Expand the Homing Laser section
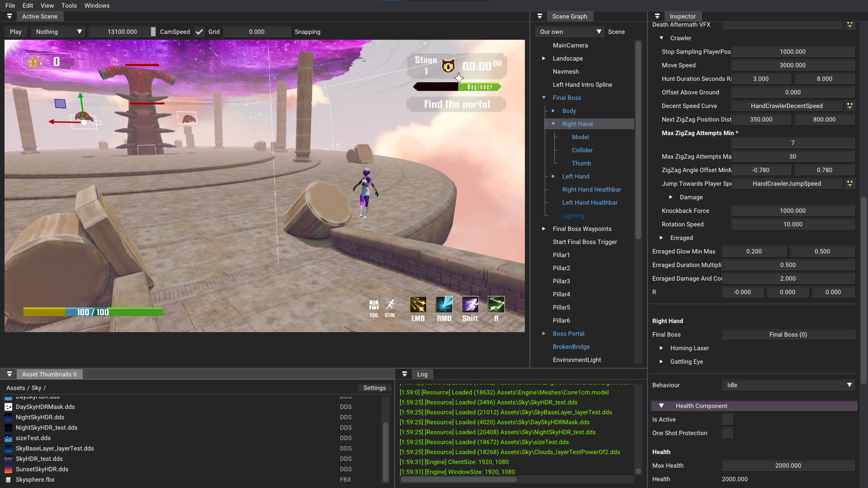The width and height of the screenshot is (868, 488). pos(661,348)
